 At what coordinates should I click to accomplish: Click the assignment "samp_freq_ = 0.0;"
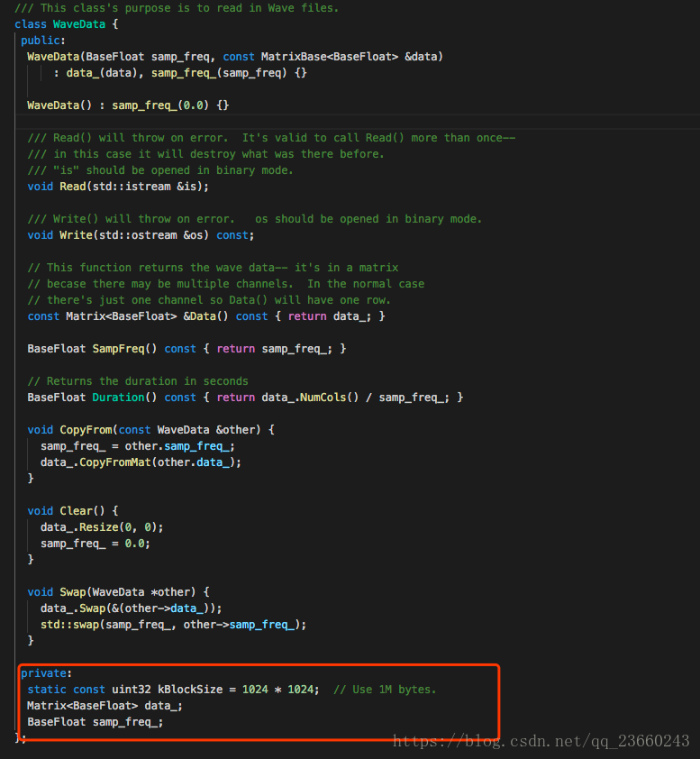[x=95, y=544]
